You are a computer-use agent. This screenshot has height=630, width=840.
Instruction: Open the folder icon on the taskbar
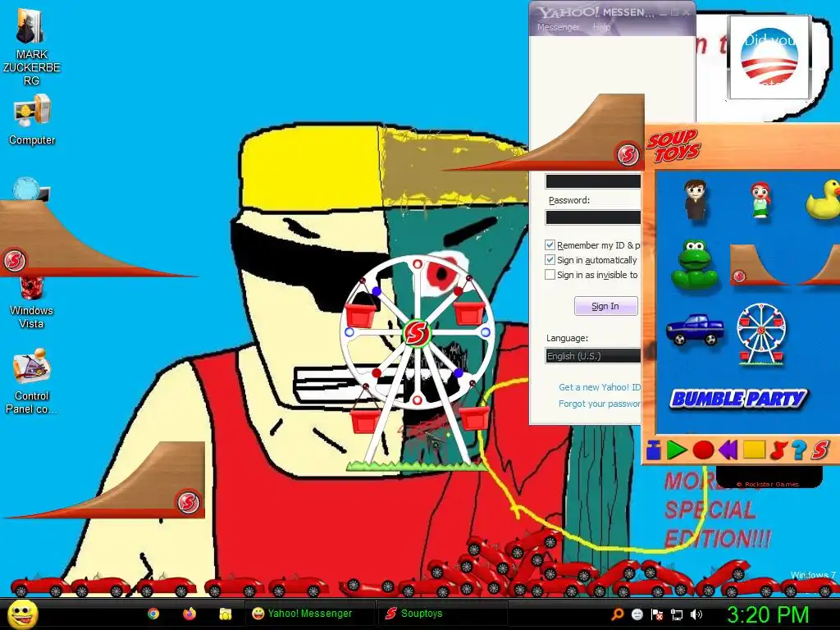point(225,614)
